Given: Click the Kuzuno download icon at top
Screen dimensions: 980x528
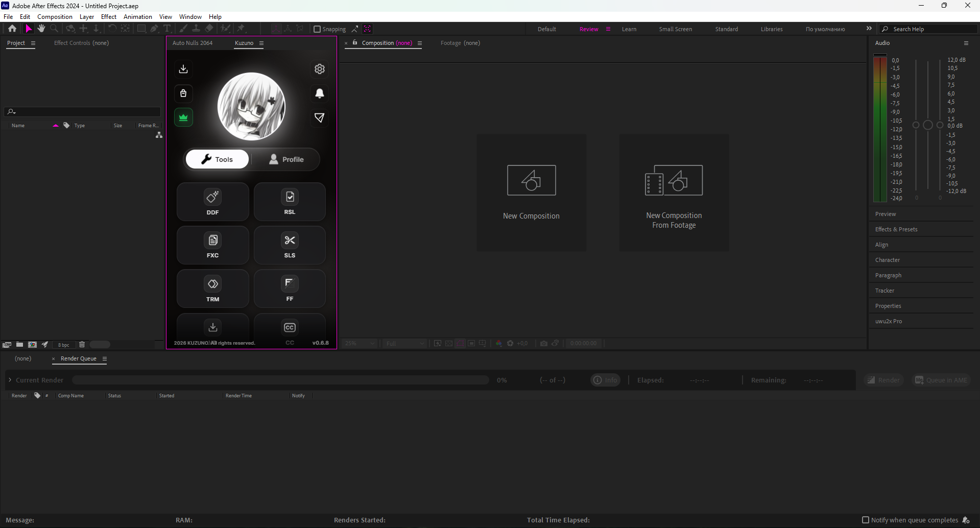Looking at the screenshot, I should click(x=183, y=69).
